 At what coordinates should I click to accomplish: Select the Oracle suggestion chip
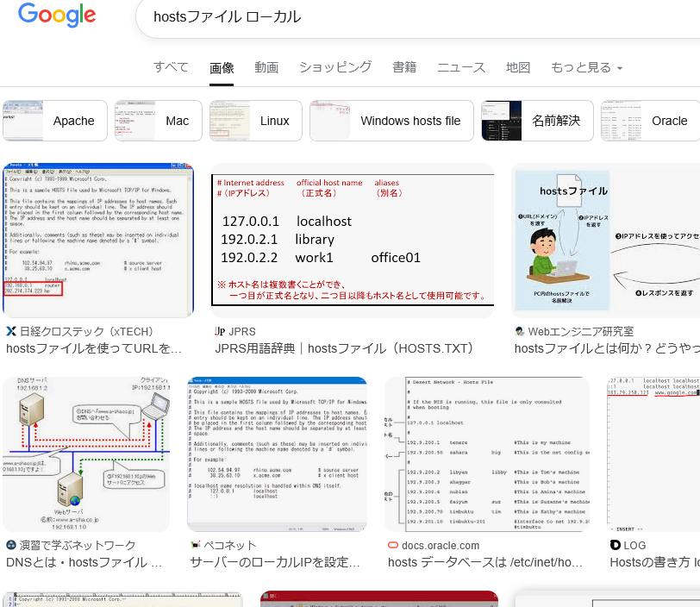[651, 121]
